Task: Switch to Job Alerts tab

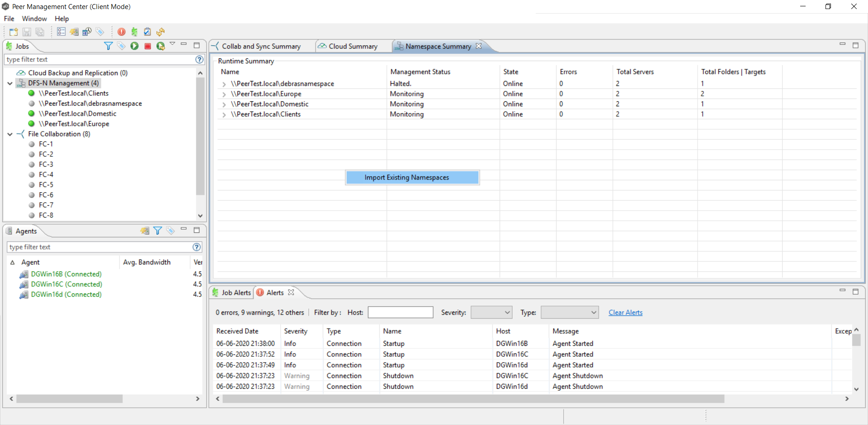Action: pyautogui.click(x=231, y=293)
